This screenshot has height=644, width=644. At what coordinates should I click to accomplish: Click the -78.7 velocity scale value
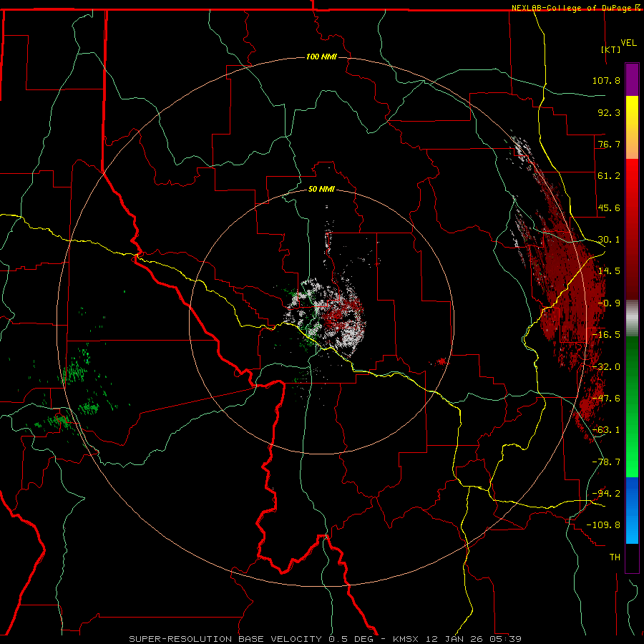[x=606, y=462]
